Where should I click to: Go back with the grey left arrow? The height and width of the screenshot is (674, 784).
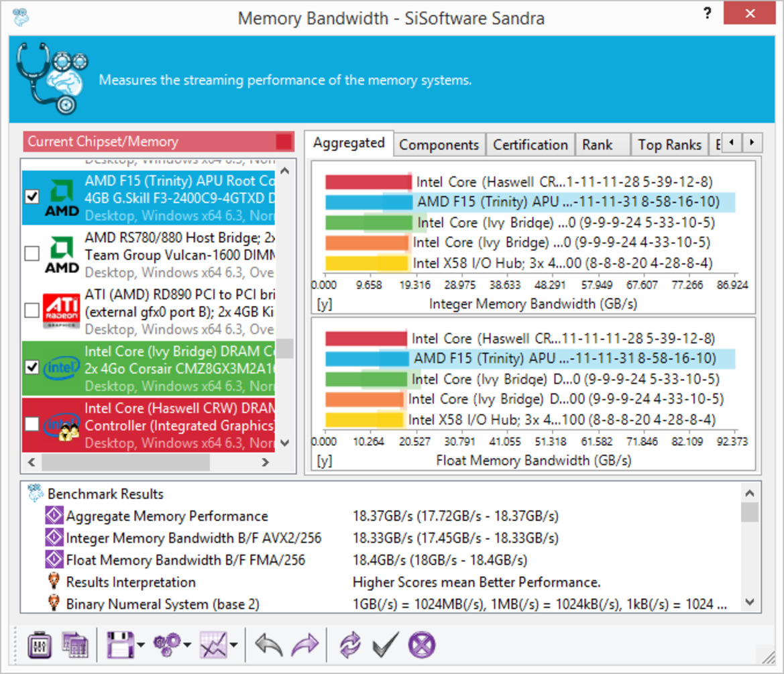click(269, 645)
